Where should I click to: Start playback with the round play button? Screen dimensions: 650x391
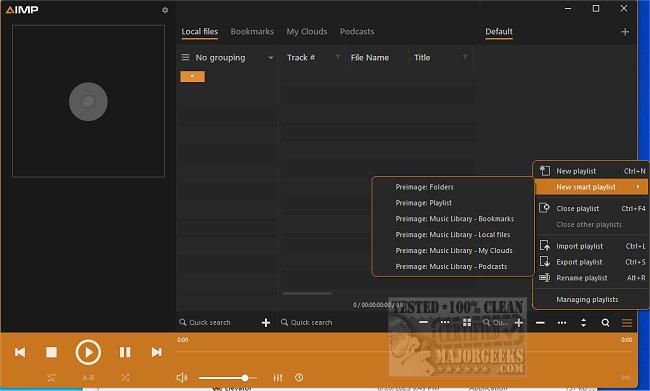pyautogui.click(x=88, y=352)
